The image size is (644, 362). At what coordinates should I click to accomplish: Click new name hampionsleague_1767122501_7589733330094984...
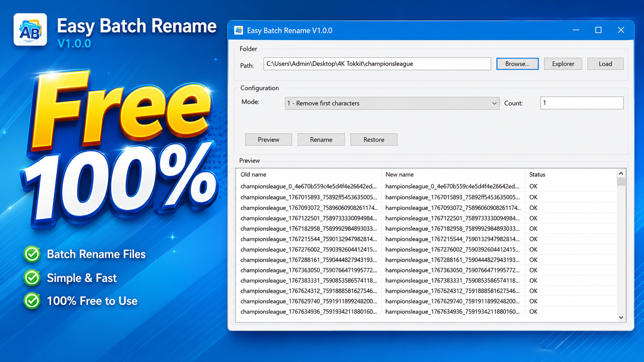453,218
